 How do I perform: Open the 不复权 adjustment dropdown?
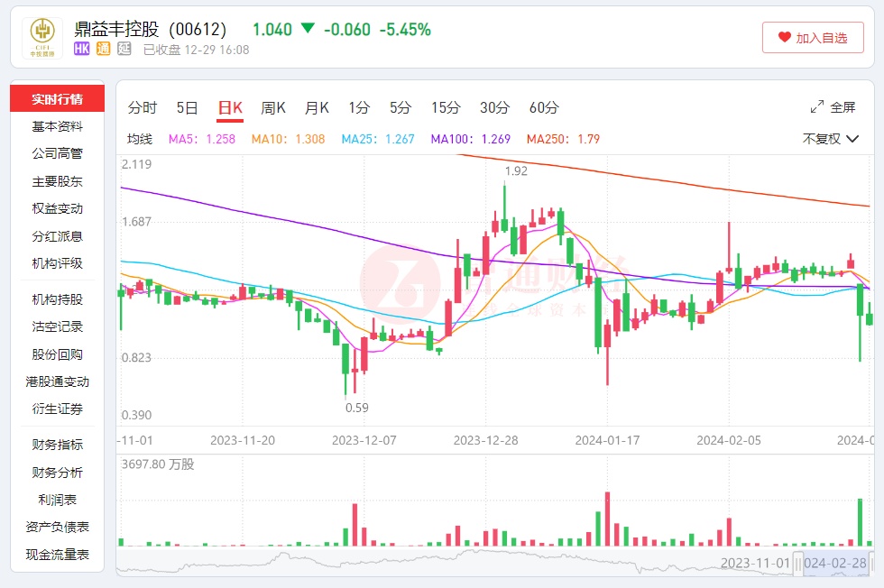pyautogui.click(x=831, y=139)
